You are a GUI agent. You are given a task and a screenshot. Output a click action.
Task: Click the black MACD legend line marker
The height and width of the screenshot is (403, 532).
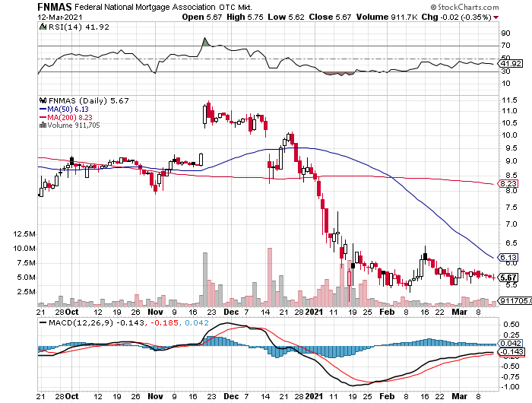pyautogui.click(x=43, y=323)
